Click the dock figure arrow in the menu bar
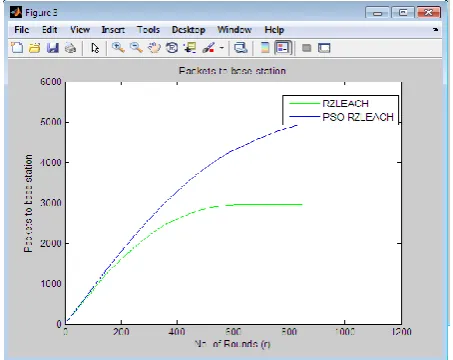The width and height of the screenshot is (453, 360). click(435, 30)
